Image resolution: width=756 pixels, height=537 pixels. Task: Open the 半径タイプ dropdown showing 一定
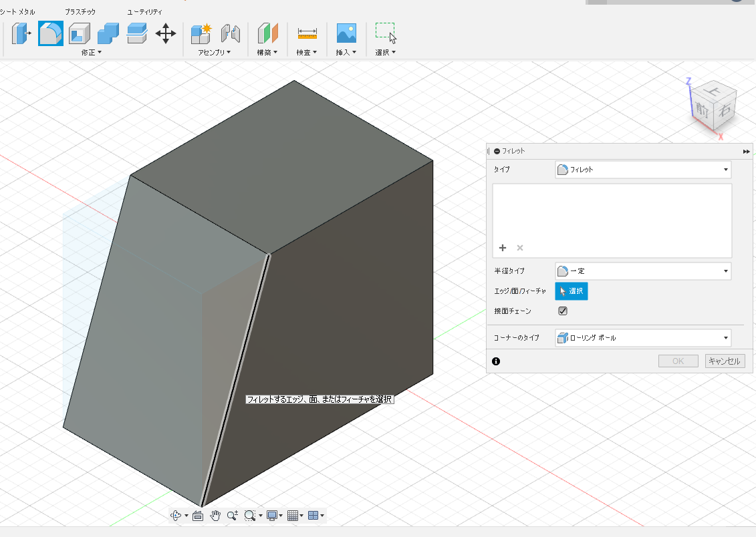tap(643, 271)
